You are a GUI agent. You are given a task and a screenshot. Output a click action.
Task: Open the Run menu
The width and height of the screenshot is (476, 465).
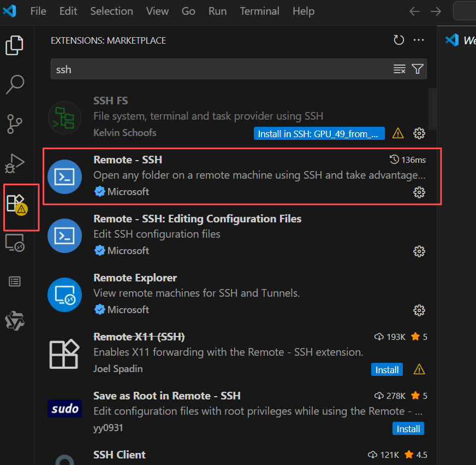(217, 11)
